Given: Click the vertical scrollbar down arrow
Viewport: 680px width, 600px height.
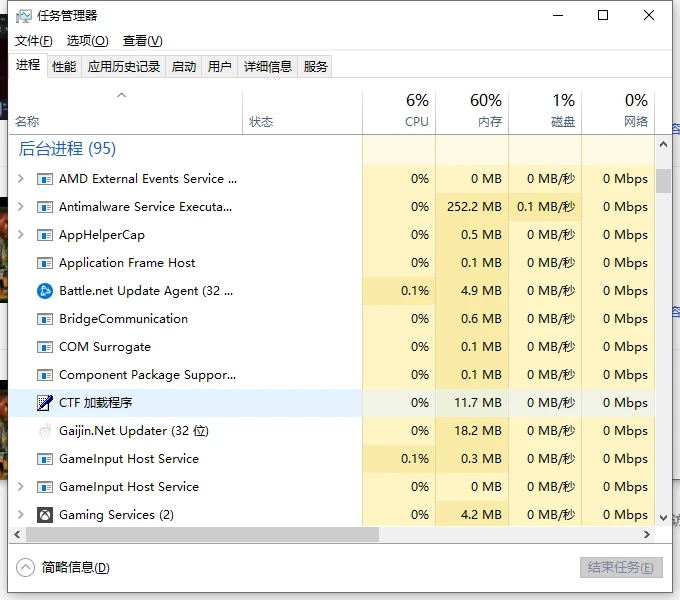Looking at the screenshot, I should pos(663,518).
